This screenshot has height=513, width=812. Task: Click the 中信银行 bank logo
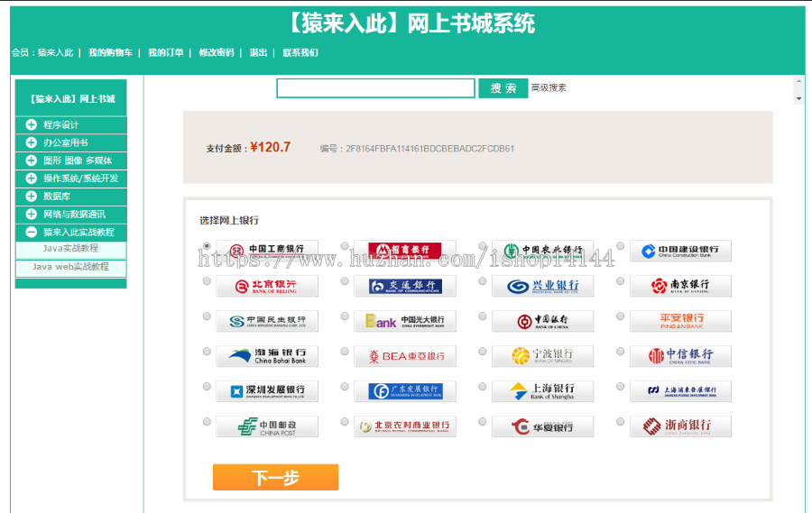coord(680,356)
